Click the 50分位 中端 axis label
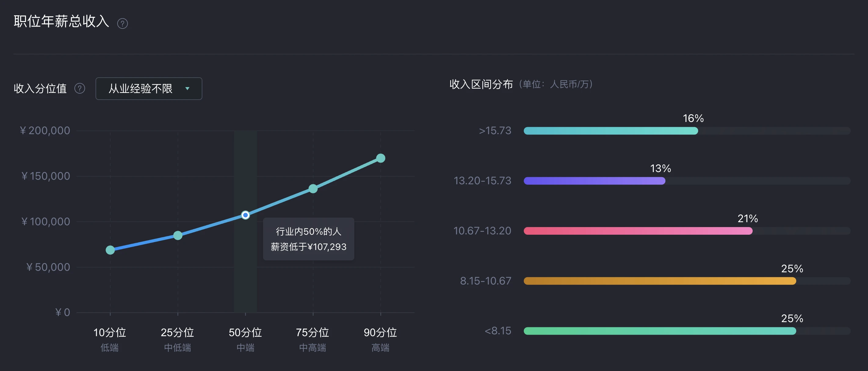The width and height of the screenshot is (868, 371). pyautogui.click(x=245, y=340)
